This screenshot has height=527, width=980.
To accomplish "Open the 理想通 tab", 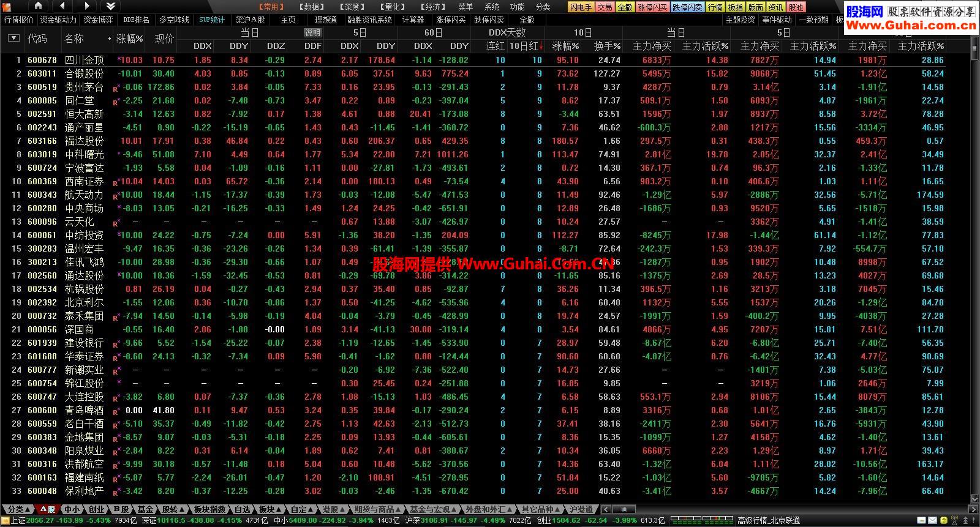I will tap(326, 20).
